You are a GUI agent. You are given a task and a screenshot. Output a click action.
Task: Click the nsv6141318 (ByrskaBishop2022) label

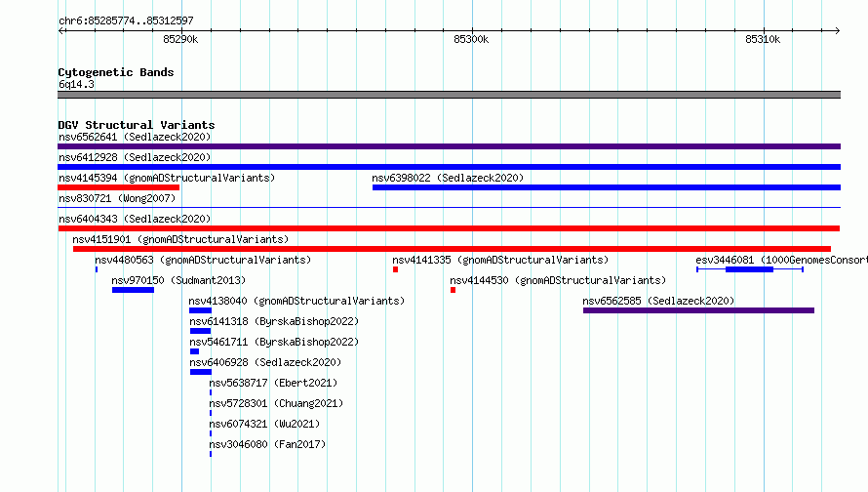click(x=274, y=321)
